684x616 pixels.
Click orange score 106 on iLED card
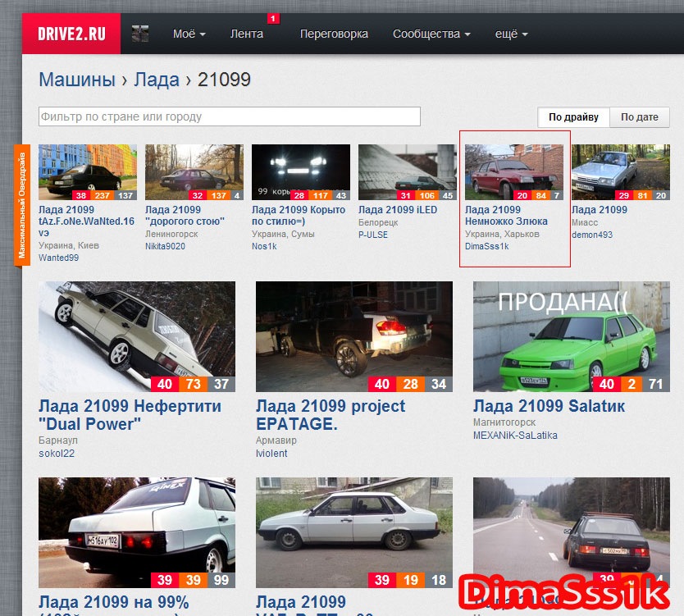(427, 195)
